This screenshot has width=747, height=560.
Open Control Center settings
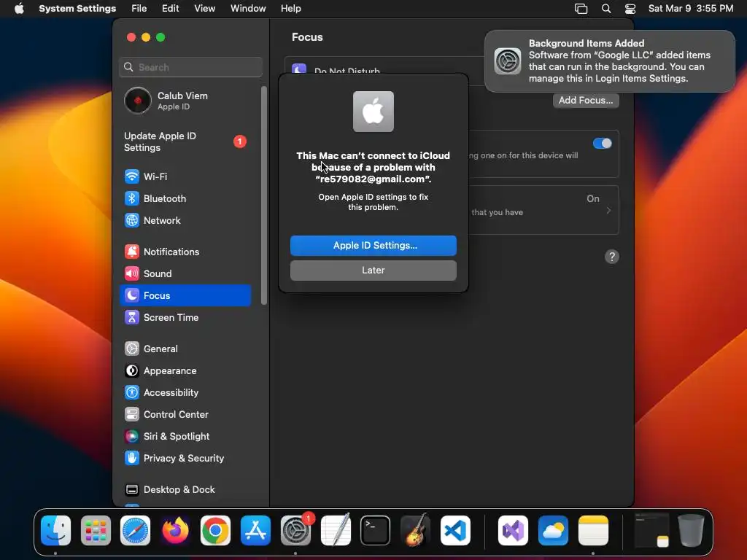pyautogui.click(x=185, y=415)
